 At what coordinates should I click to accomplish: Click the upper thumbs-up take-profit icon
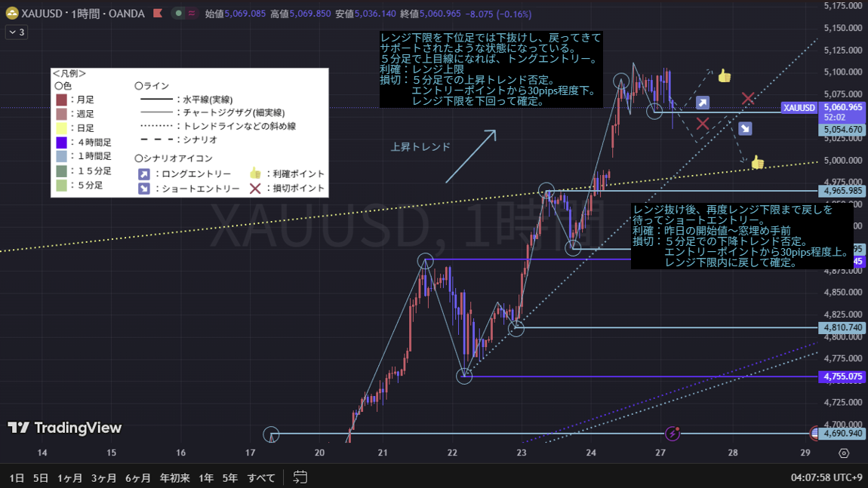[724, 75]
